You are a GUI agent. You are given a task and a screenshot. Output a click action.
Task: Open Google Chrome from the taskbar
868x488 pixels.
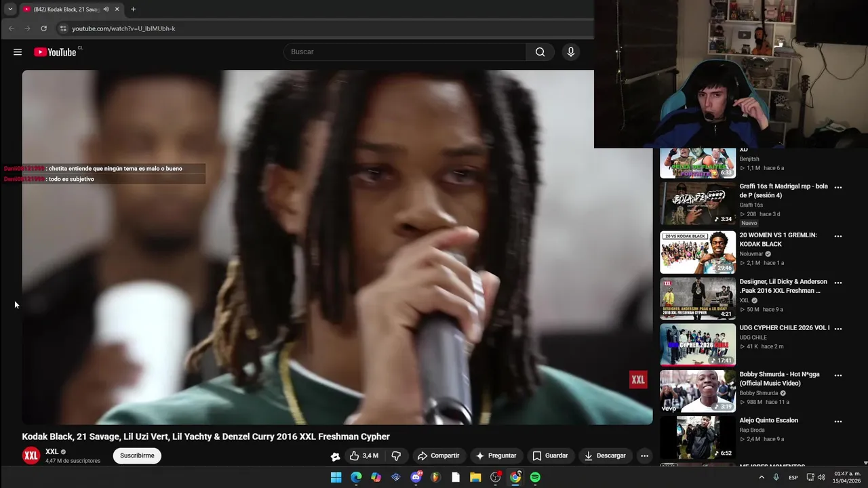pyautogui.click(x=515, y=477)
